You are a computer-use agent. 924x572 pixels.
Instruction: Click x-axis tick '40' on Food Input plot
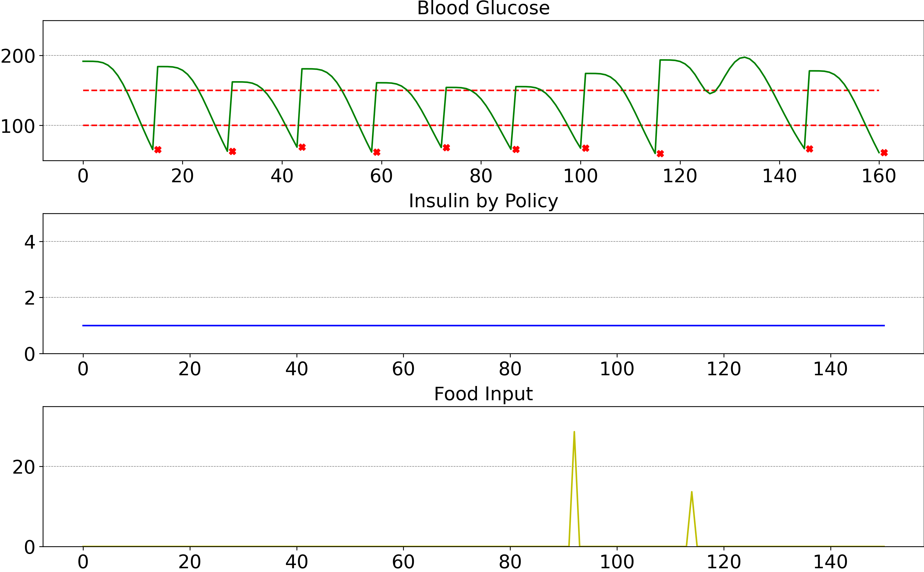[297, 562]
